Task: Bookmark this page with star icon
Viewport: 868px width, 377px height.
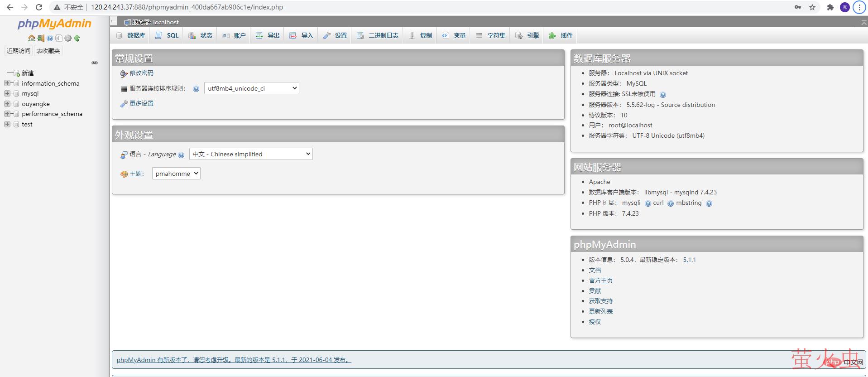Action: pyautogui.click(x=812, y=7)
